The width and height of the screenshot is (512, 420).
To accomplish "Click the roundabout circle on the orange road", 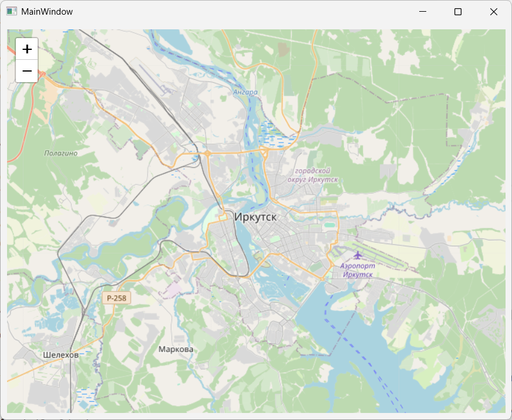I will coord(207,154).
